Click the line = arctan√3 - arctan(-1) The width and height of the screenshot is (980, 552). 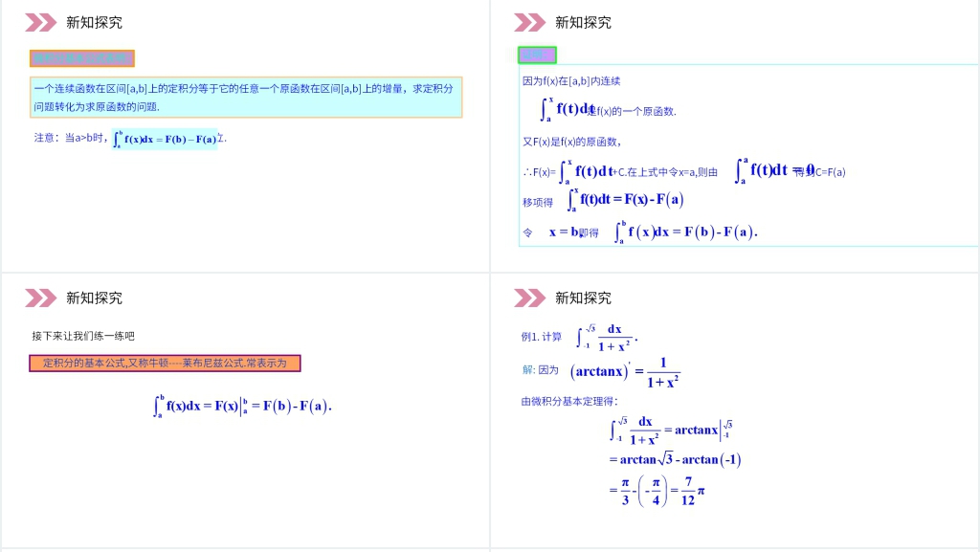coord(675,459)
